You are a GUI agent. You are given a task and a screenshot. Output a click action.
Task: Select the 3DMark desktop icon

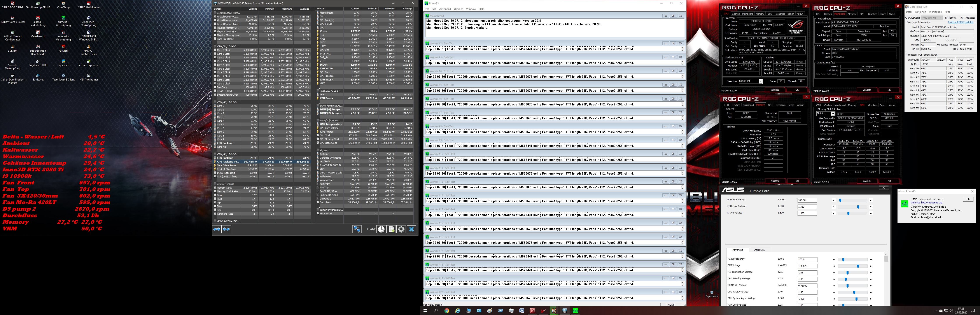[x=12, y=48]
